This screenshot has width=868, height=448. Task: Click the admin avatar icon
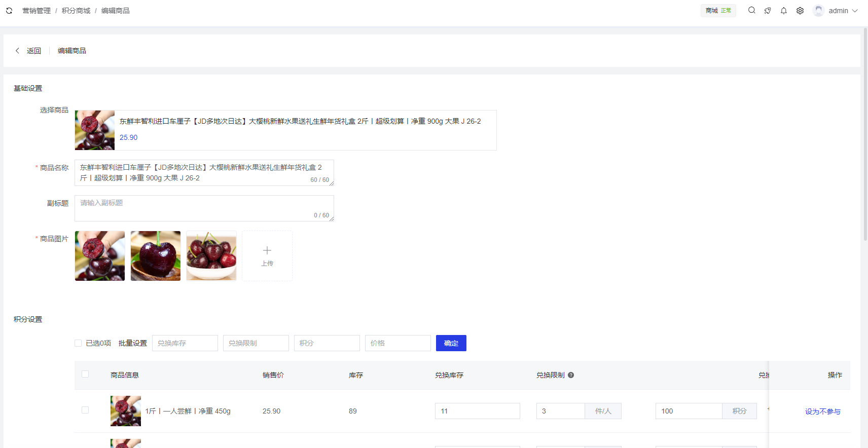point(818,11)
